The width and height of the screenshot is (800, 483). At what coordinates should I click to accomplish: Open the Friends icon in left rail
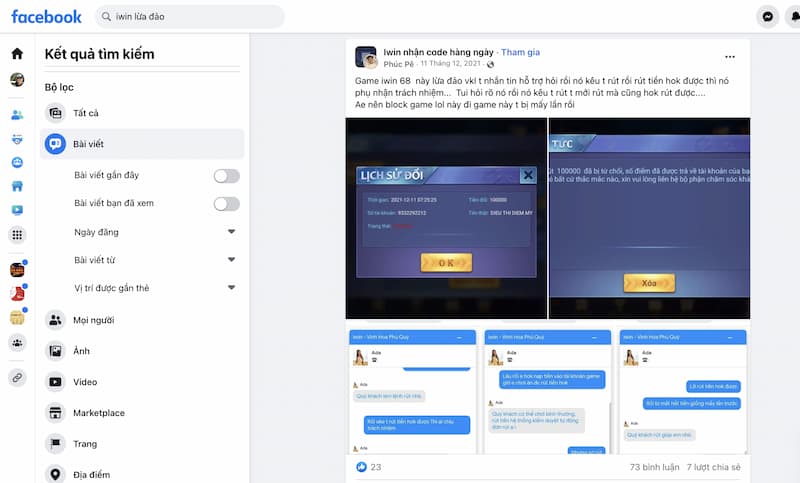17,114
